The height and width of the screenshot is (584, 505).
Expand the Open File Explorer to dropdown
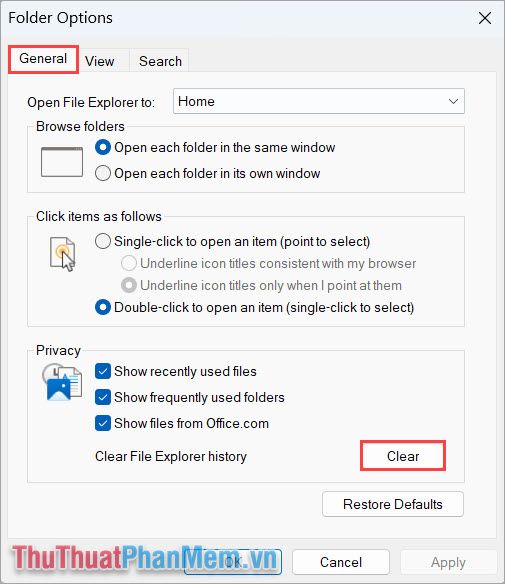(x=319, y=101)
